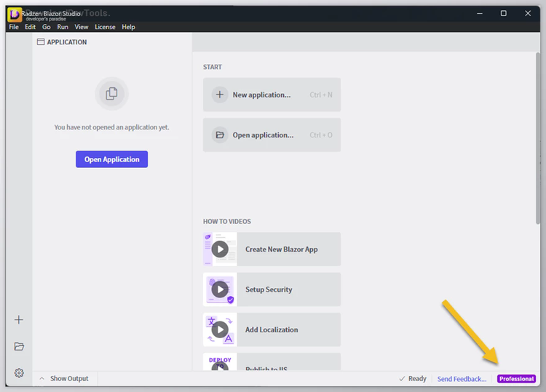Screen dimensions: 546x392
Task: Open the File menu
Action: point(14,27)
